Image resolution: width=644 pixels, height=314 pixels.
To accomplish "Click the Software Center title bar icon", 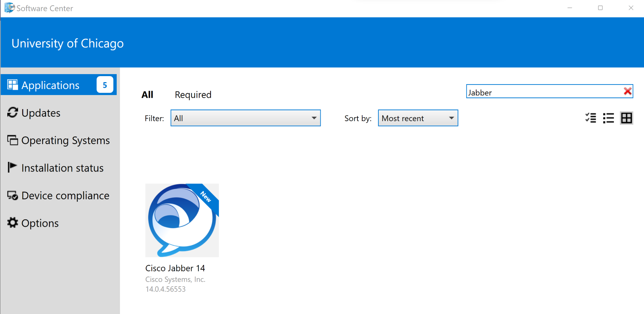I will tap(10, 8).
